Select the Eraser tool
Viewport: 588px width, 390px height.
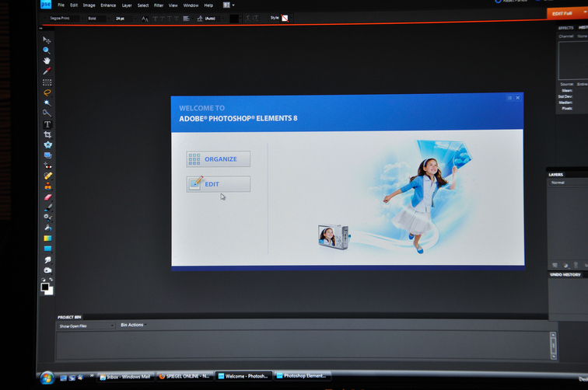tap(47, 197)
